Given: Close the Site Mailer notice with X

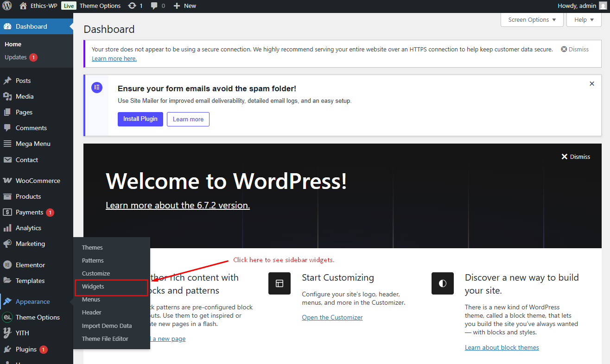Looking at the screenshot, I should [592, 84].
